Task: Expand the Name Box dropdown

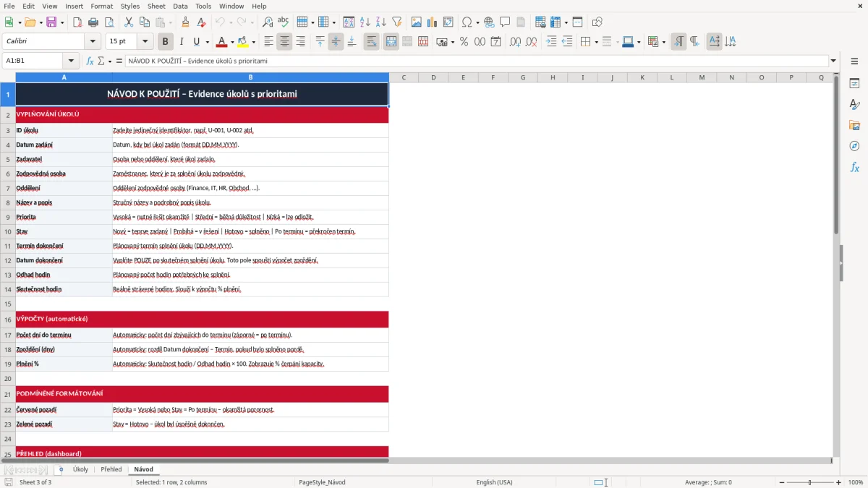Action: 71,61
